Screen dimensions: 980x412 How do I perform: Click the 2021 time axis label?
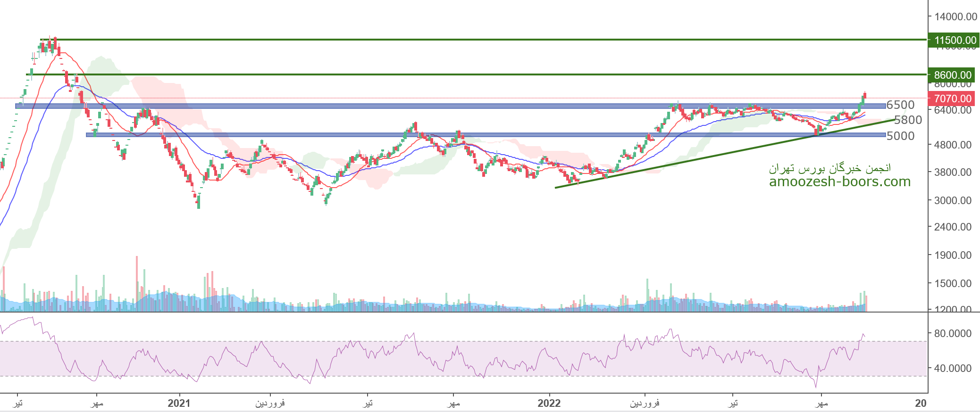[x=179, y=403]
